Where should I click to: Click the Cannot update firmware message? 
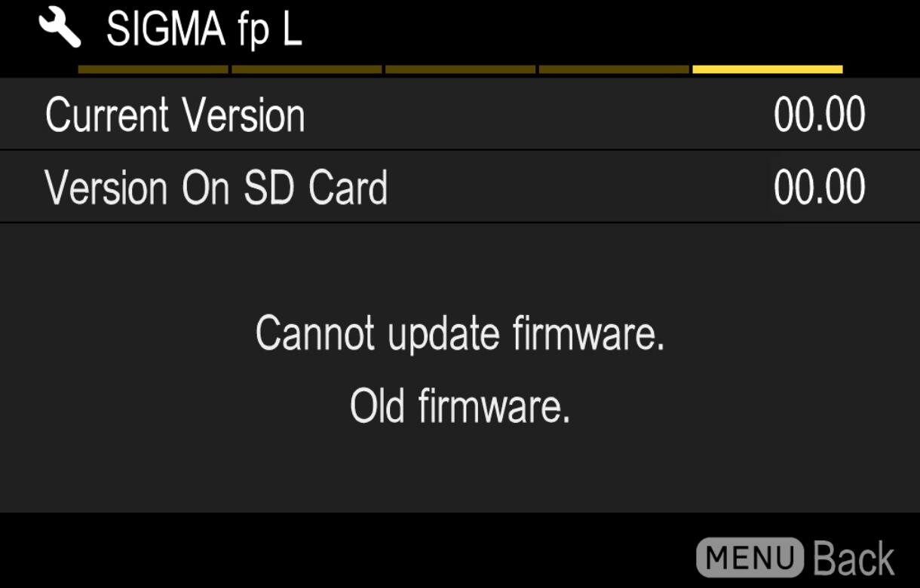point(460,334)
